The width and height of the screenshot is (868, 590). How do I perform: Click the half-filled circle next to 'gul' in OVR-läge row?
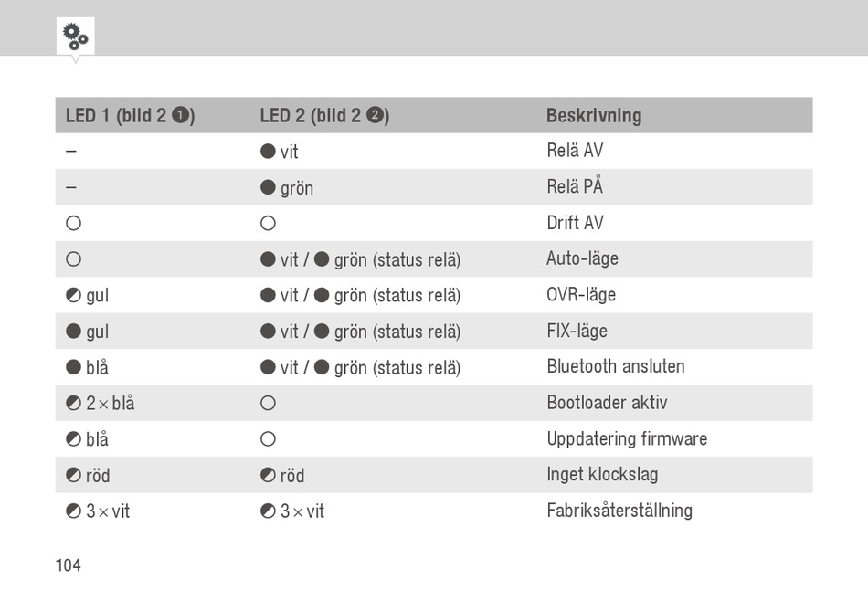tap(74, 295)
